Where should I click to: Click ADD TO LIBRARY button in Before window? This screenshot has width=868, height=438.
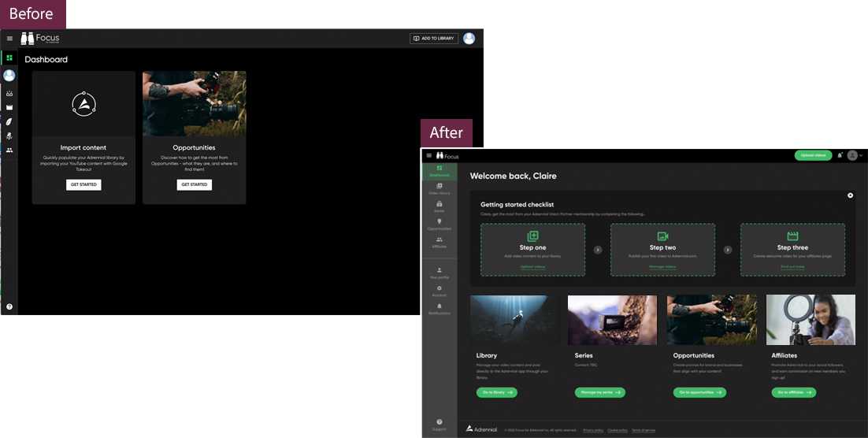coord(434,39)
